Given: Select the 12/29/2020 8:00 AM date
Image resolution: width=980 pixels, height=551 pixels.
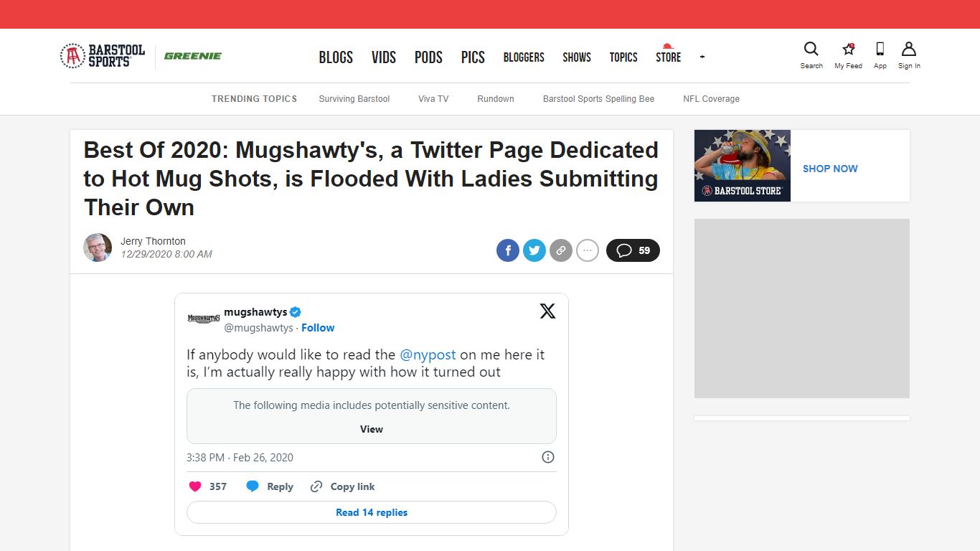Looking at the screenshot, I should click(166, 254).
